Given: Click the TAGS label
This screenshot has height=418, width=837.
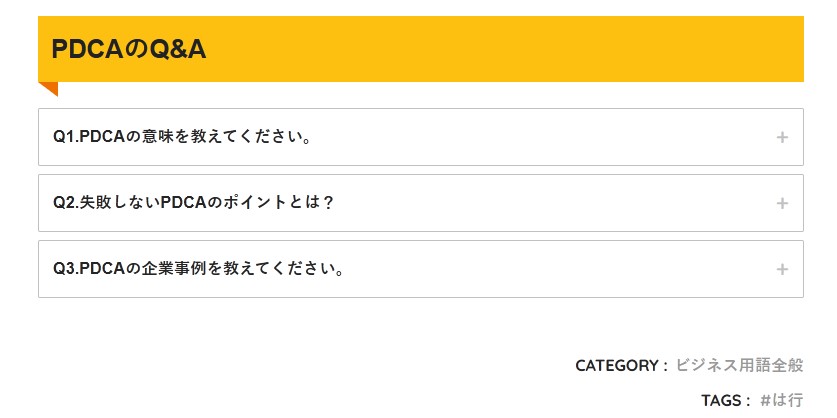Looking at the screenshot, I should coord(725,400).
